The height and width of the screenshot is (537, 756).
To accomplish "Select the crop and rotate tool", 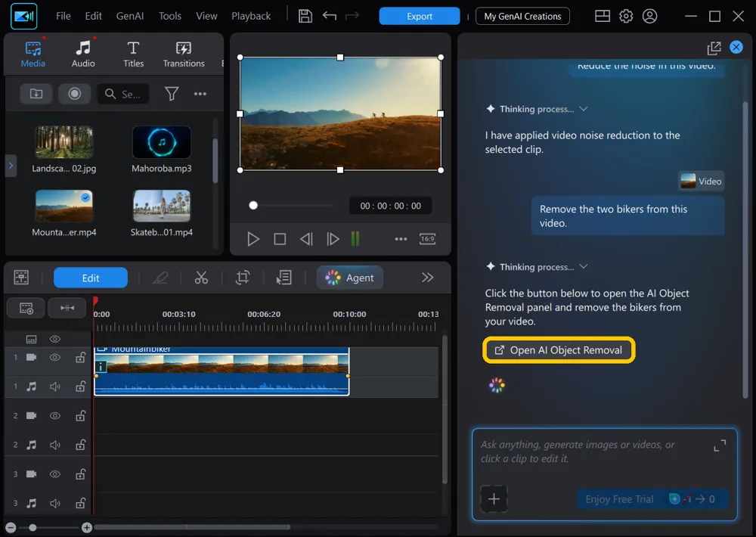I will point(243,278).
